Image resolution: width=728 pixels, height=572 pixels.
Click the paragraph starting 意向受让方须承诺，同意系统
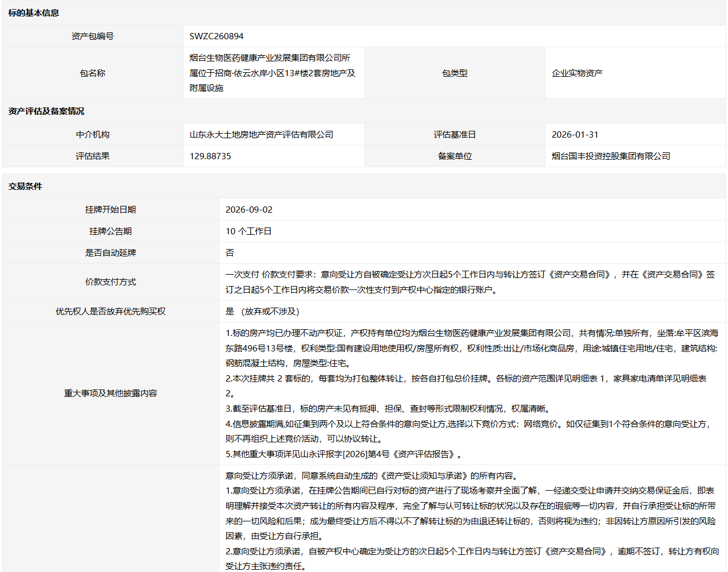click(x=371, y=476)
